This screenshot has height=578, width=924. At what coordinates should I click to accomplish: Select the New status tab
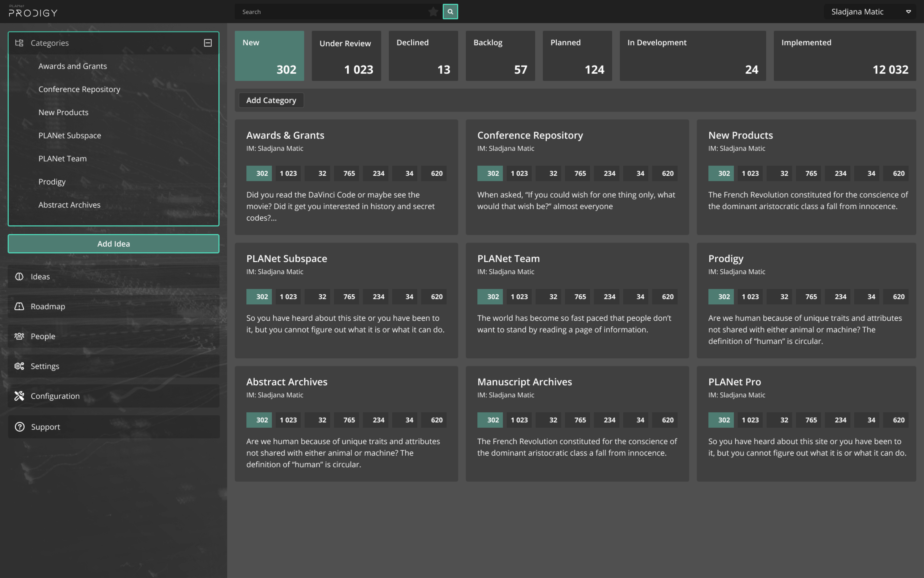(269, 56)
